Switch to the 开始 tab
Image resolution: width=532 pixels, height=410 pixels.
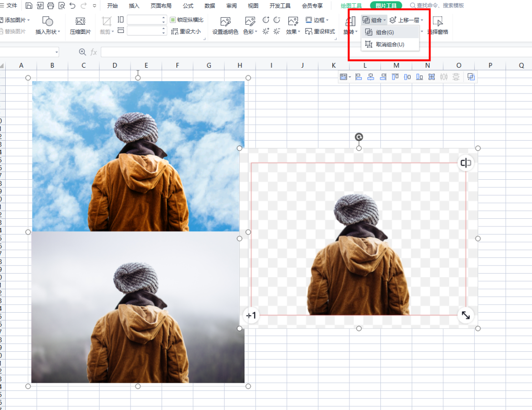(113, 6)
